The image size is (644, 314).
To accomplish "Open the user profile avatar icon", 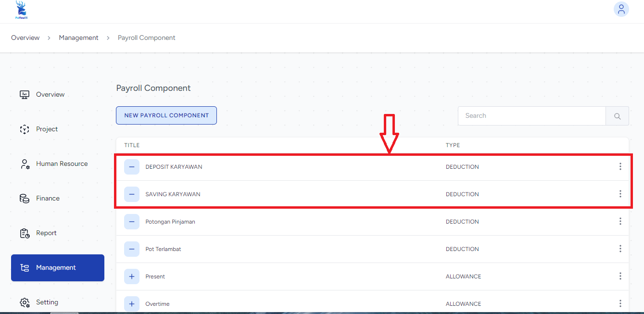I will [621, 9].
